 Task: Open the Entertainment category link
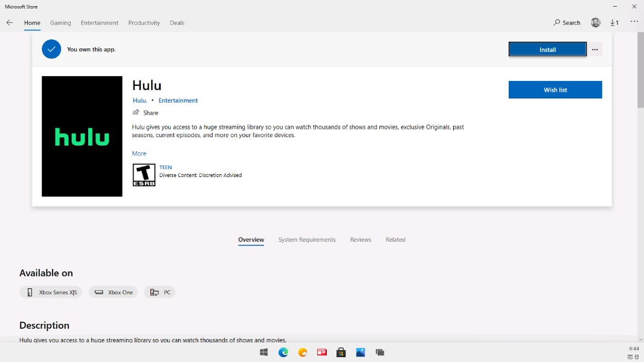tap(178, 101)
